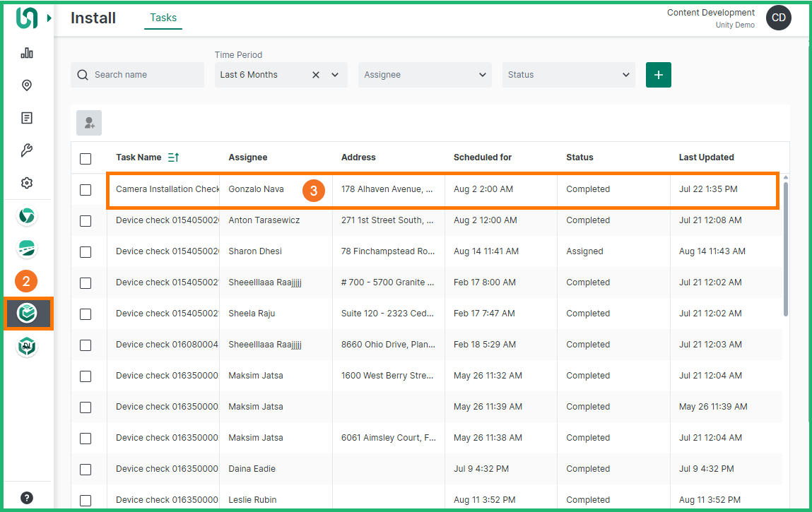Check the box for Camera Installation Check row
The width and height of the screenshot is (812, 512).
click(x=86, y=189)
